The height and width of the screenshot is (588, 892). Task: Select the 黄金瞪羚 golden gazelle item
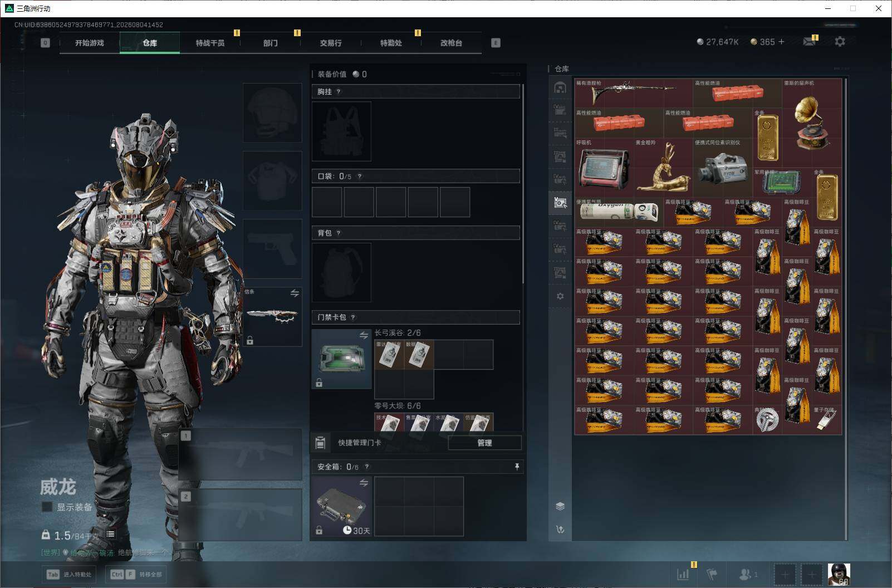tap(664, 168)
